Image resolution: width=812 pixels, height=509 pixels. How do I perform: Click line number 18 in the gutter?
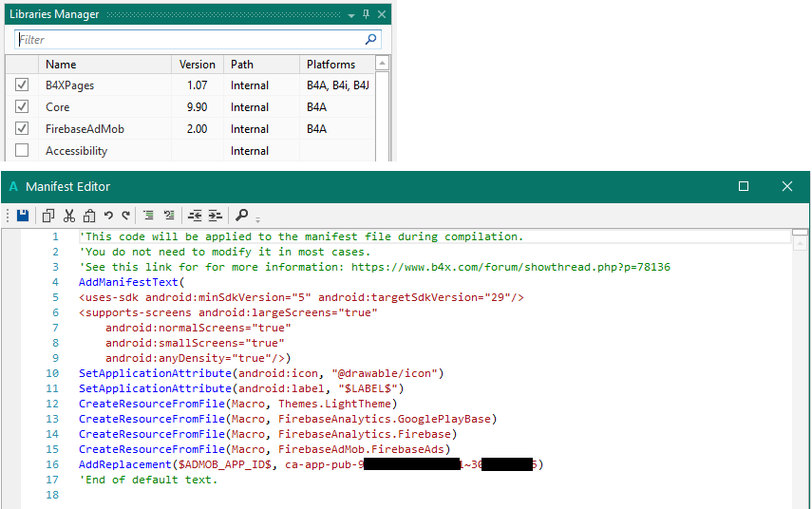point(52,495)
